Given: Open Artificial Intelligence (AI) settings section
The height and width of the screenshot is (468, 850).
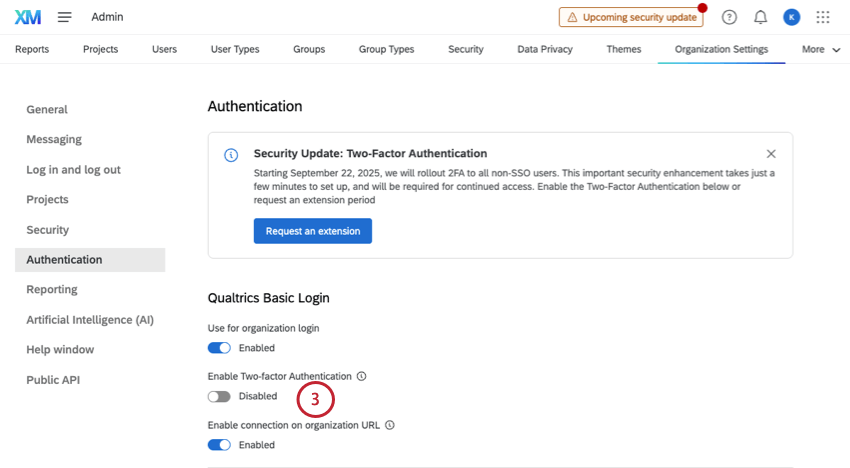Looking at the screenshot, I should pyautogui.click(x=90, y=320).
